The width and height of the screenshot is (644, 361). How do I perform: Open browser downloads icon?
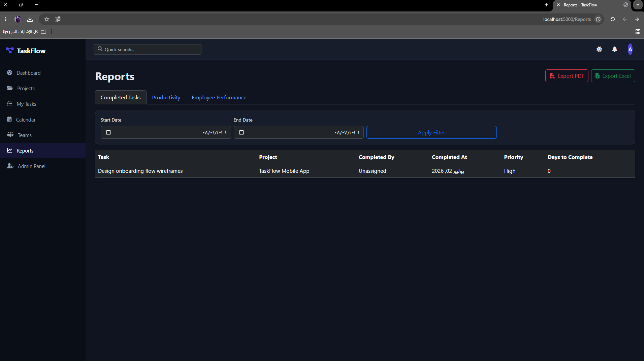30,19
